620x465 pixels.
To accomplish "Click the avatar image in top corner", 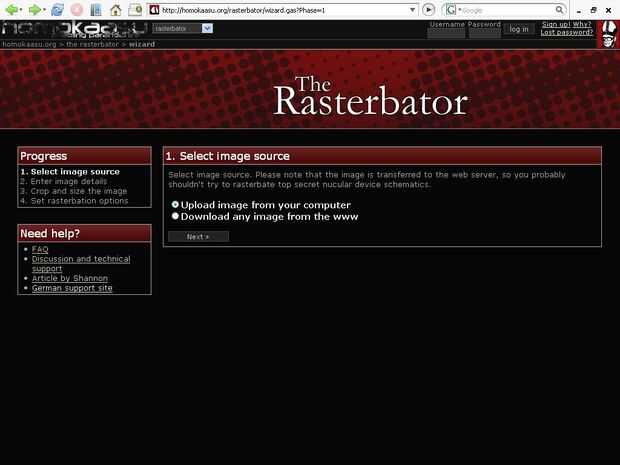I will pos(609,34).
